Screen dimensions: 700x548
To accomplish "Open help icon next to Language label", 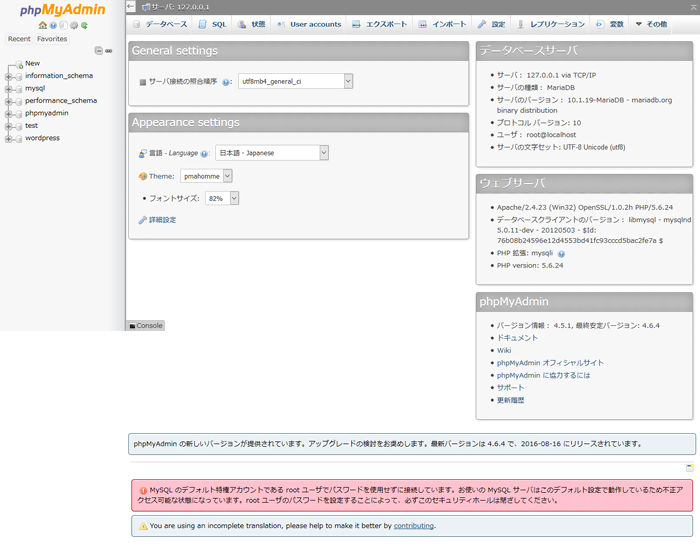I will pyautogui.click(x=204, y=154).
